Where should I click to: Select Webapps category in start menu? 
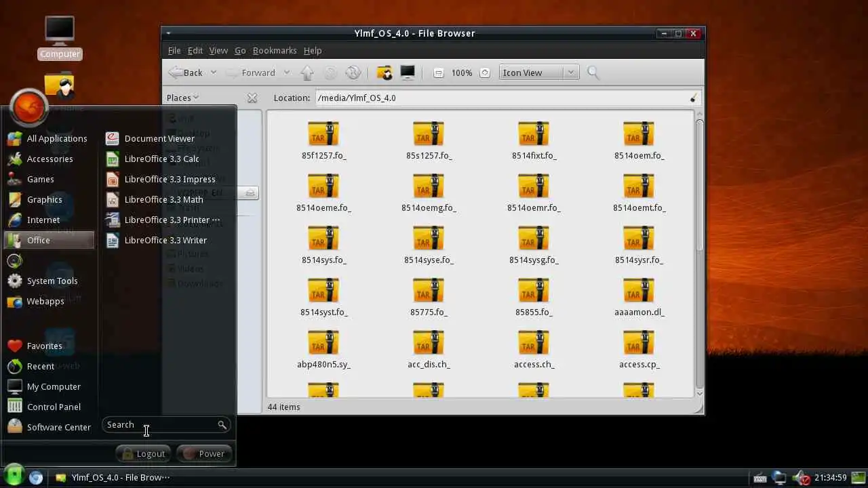pos(49,301)
